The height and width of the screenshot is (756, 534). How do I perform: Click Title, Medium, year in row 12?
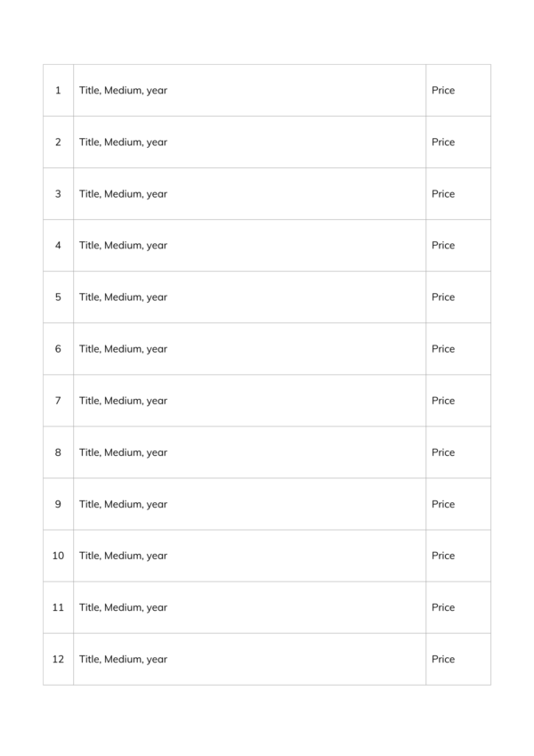tap(123, 660)
